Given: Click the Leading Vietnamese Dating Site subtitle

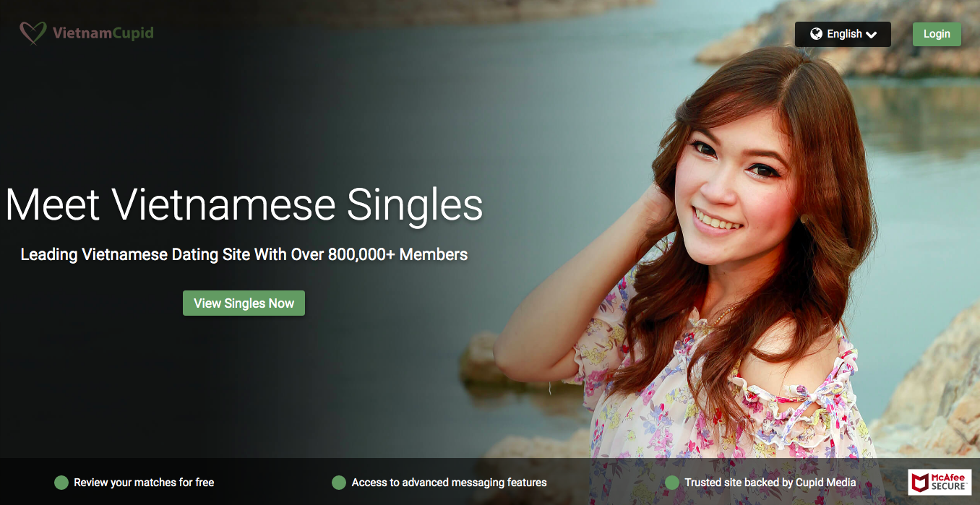Looking at the screenshot, I should [x=244, y=254].
